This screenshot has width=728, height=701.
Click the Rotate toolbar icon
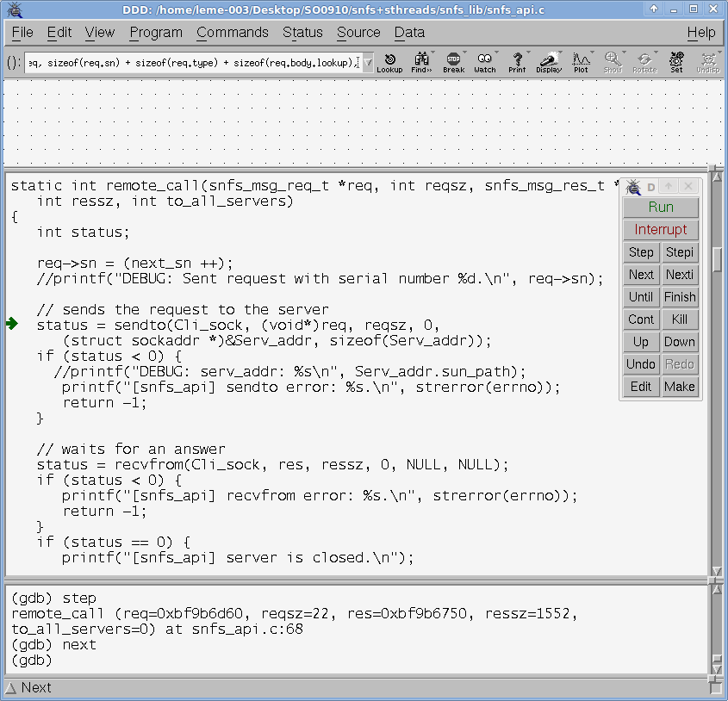click(645, 63)
